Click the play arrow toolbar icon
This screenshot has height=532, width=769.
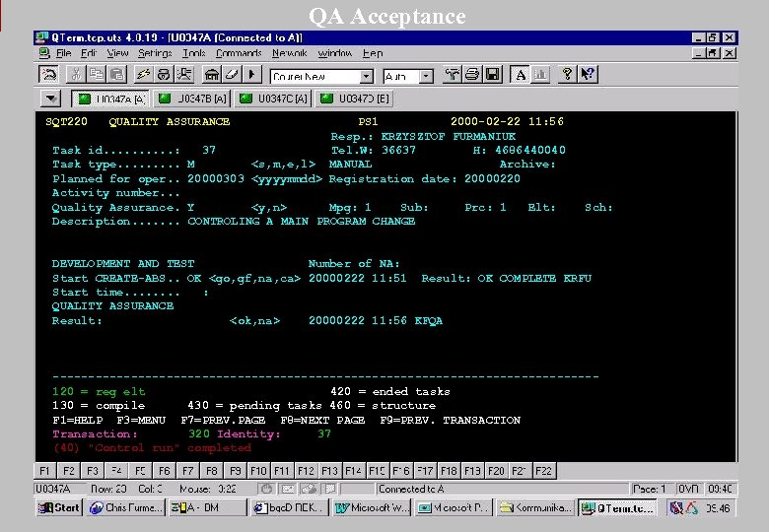pos(251,75)
